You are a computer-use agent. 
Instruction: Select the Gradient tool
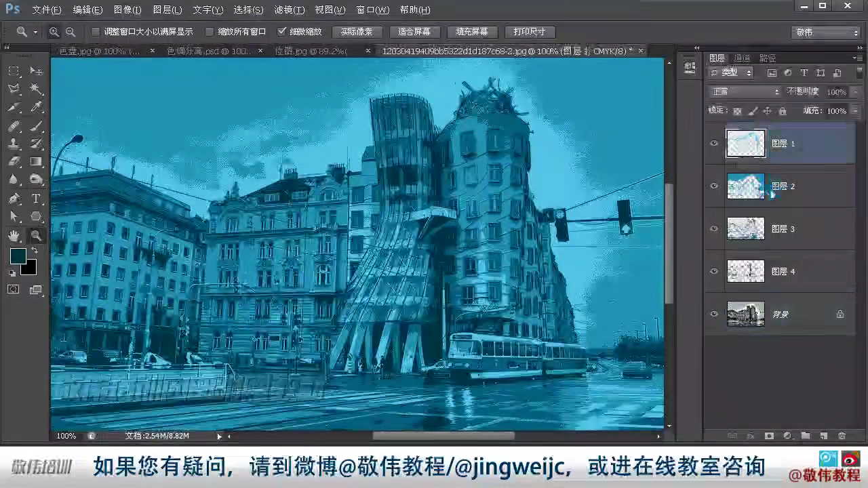(x=36, y=161)
